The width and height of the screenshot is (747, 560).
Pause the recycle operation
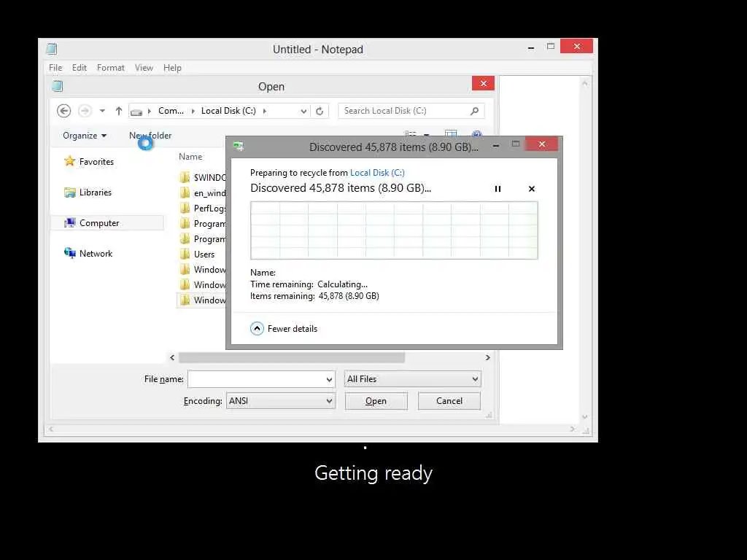pyautogui.click(x=498, y=189)
